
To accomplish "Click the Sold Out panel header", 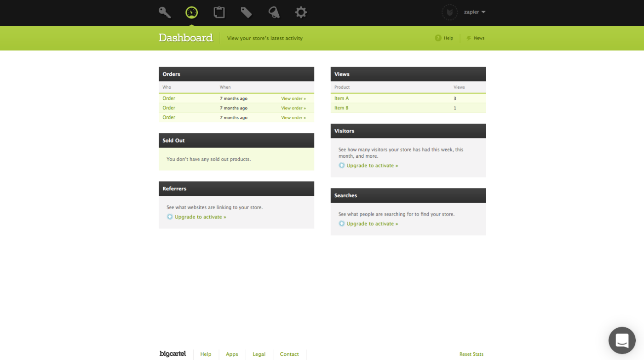I will point(236,141).
